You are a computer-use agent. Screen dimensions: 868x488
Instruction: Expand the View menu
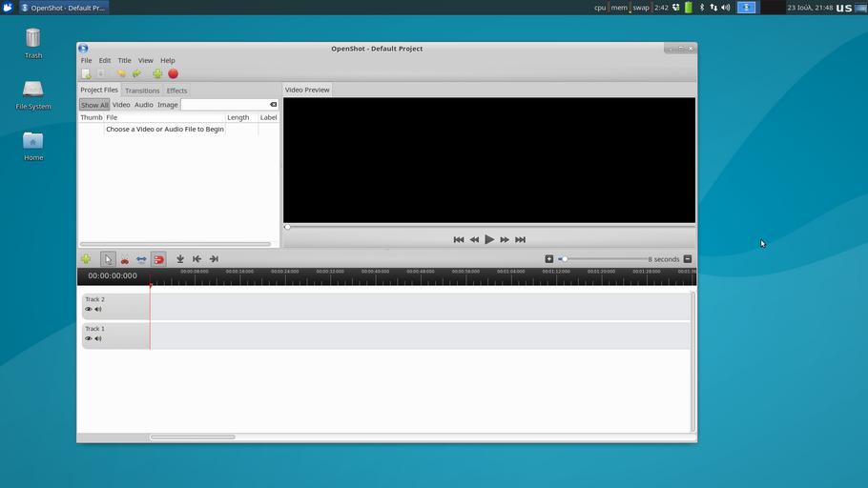click(145, 60)
